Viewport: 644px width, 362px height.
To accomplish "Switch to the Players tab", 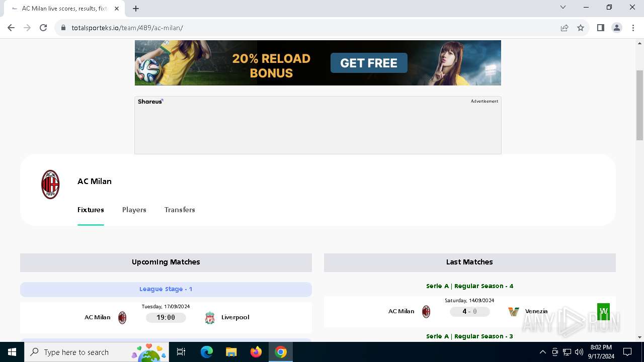I will [x=134, y=210].
